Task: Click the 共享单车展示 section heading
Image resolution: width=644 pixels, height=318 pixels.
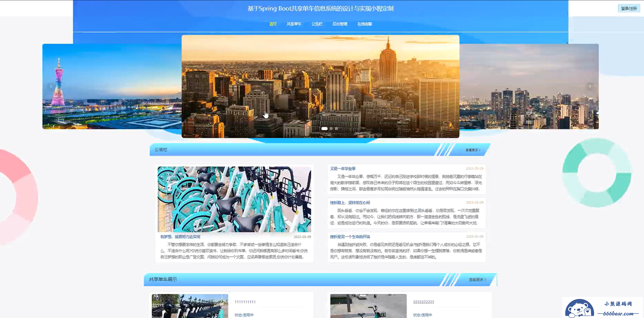Action: pyautogui.click(x=163, y=279)
